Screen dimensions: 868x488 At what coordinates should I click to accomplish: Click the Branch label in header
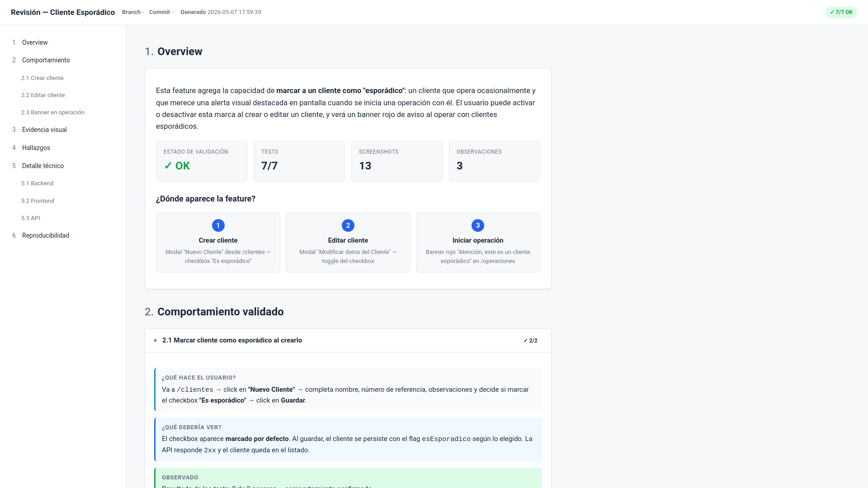132,12
